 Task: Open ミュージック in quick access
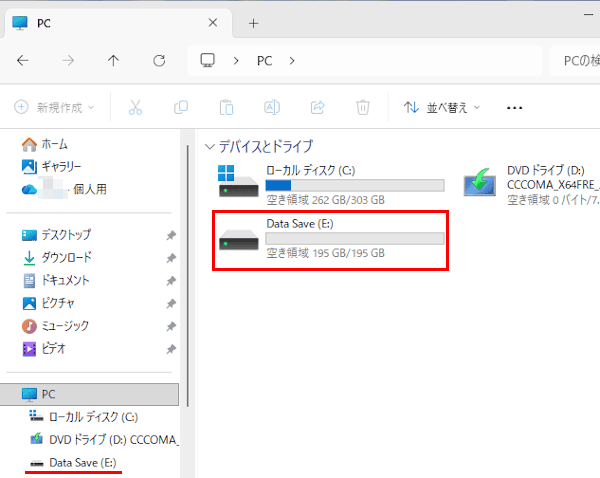[x=55, y=326]
